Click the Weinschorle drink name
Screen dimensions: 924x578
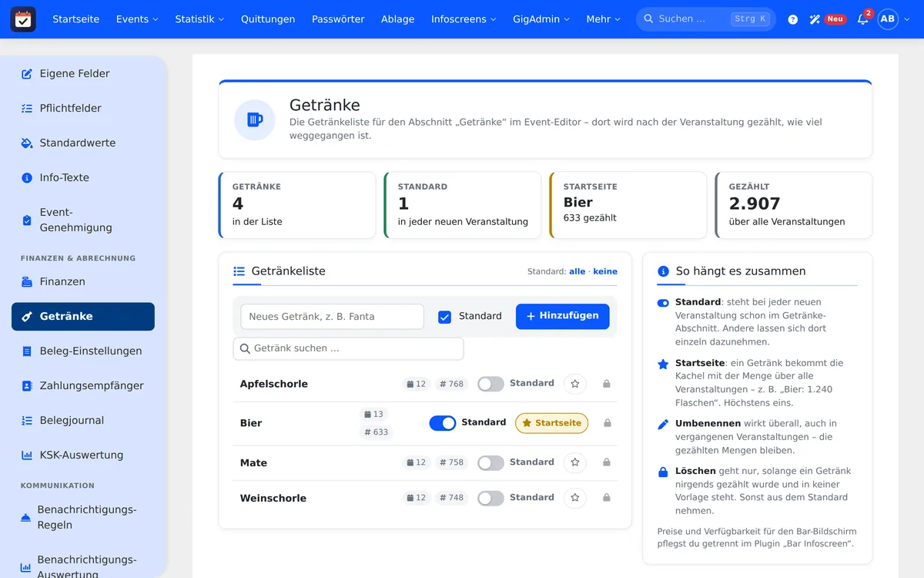pos(273,499)
